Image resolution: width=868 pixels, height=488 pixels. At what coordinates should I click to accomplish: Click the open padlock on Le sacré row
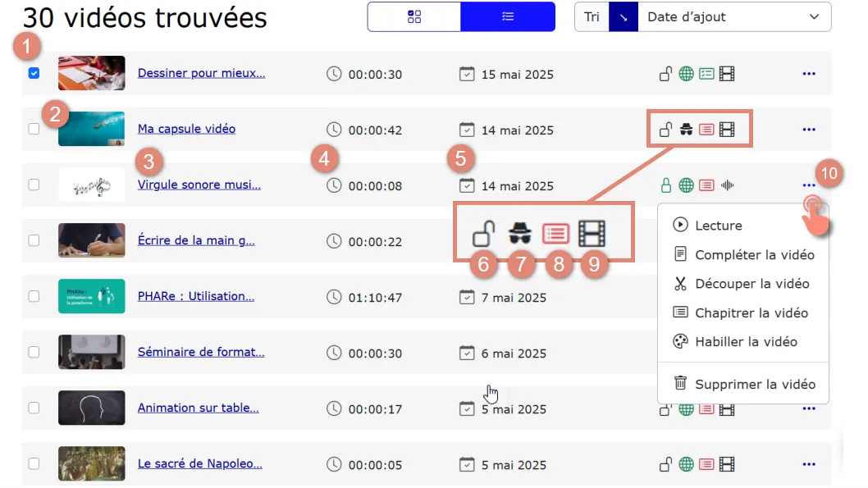click(665, 464)
